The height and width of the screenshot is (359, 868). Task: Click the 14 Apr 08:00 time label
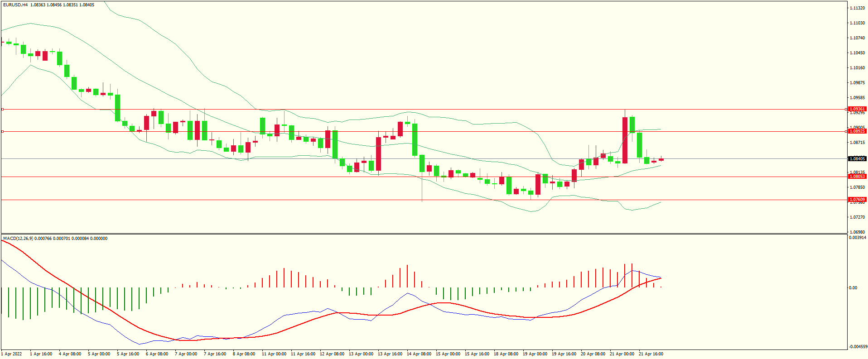click(419, 354)
